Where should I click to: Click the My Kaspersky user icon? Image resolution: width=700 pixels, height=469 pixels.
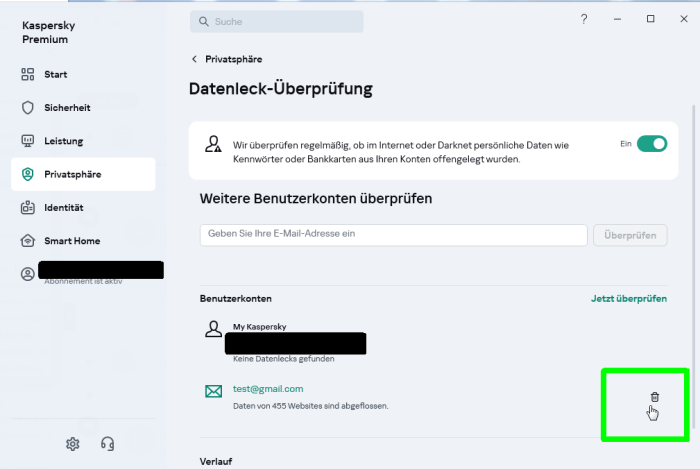click(213, 329)
